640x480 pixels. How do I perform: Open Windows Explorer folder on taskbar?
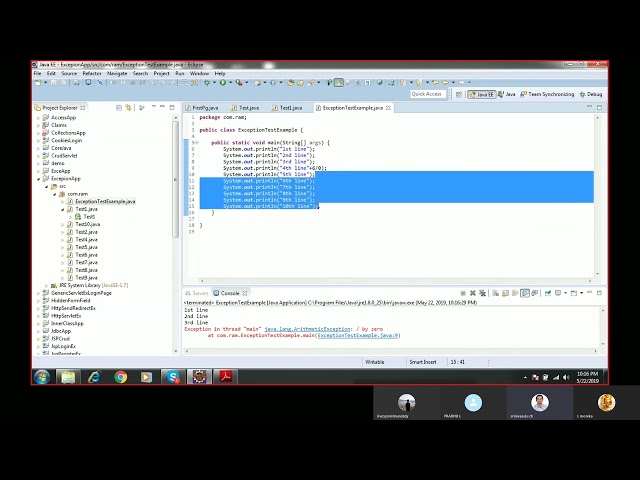[x=68, y=377]
